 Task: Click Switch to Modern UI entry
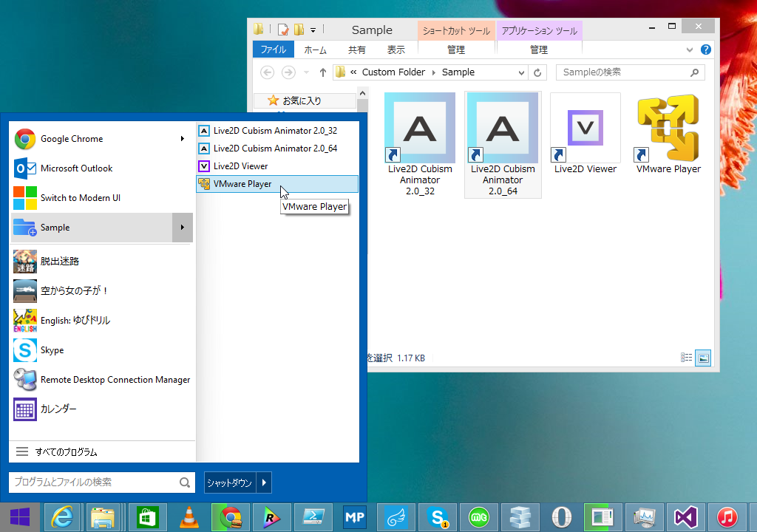[102, 198]
